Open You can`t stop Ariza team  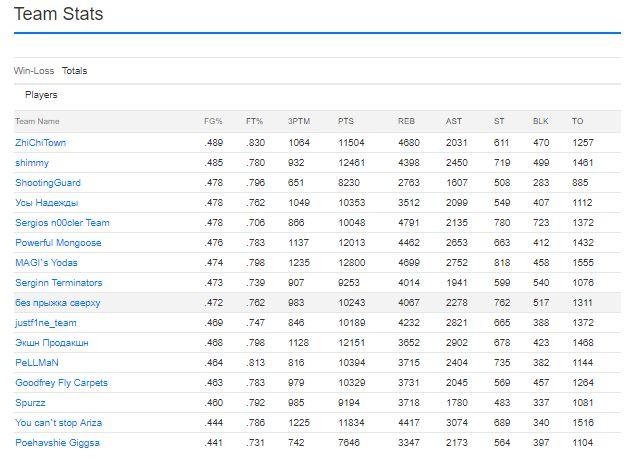58,423
